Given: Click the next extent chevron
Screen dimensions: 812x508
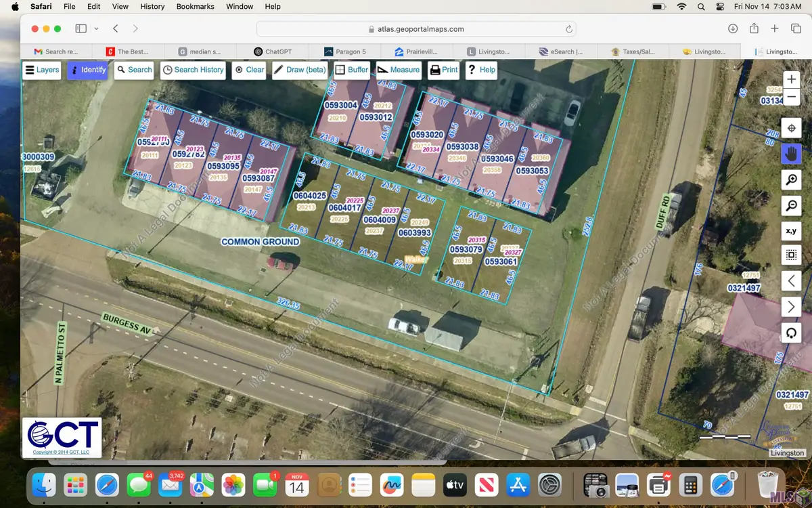Looking at the screenshot, I should point(791,306).
